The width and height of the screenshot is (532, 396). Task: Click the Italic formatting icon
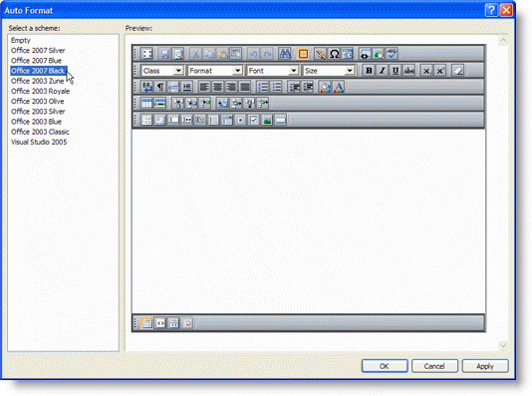[x=382, y=71]
